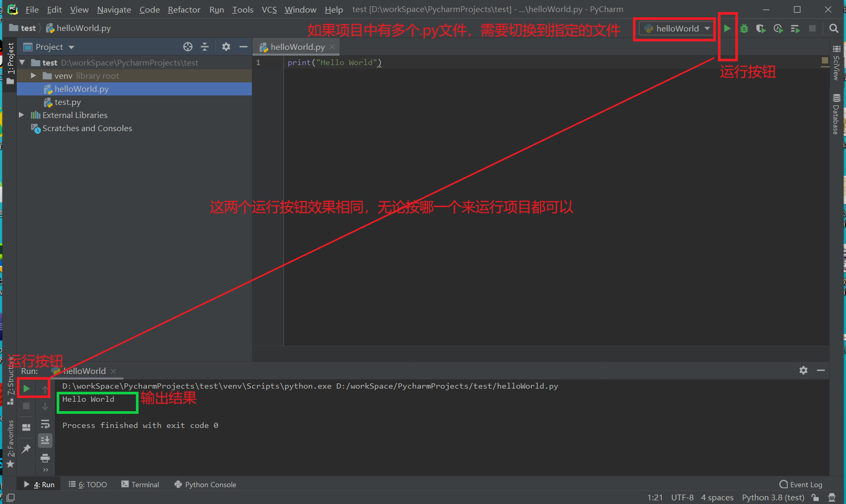Print the Run console output
Screen dimensions: 846x504
[45, 458]
